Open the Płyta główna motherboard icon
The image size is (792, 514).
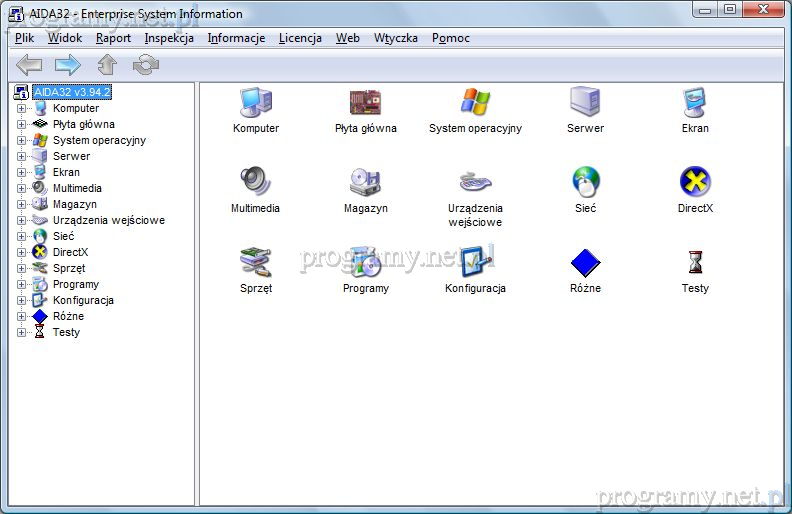[x=365, y=103]
